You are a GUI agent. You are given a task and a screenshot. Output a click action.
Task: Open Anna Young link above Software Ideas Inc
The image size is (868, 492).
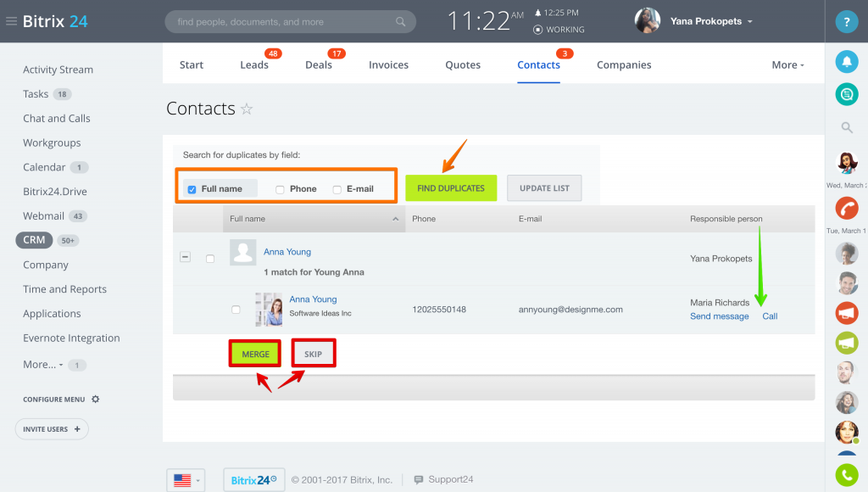[313, 299]
